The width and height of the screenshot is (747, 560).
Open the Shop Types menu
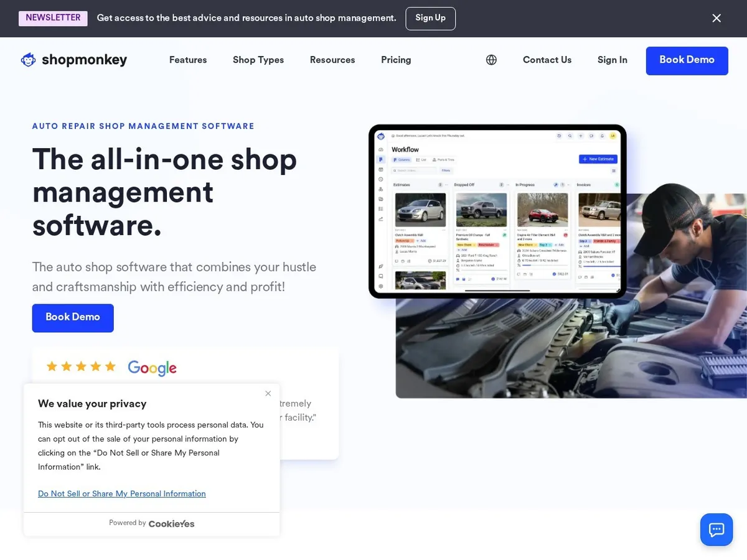click(x=258, y=60)
